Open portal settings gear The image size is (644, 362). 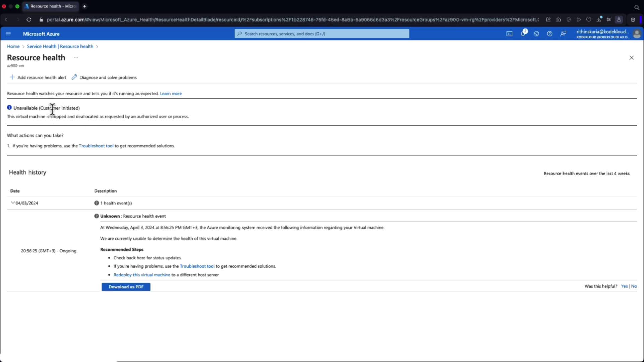click(x=536, y=34)
